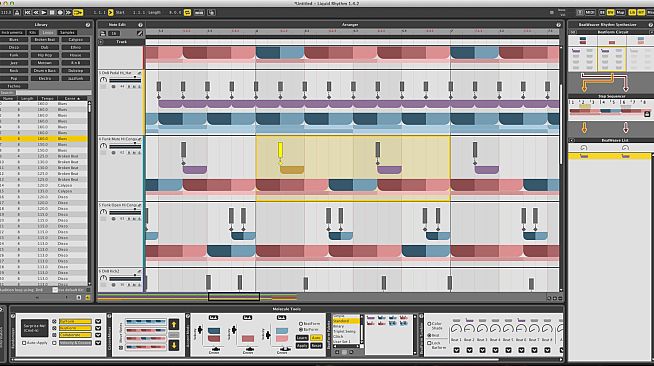The image size is (654, 366).
Task: Switch to Samples tab in Library
Action: pyautogui.click(x=67, y=33)
